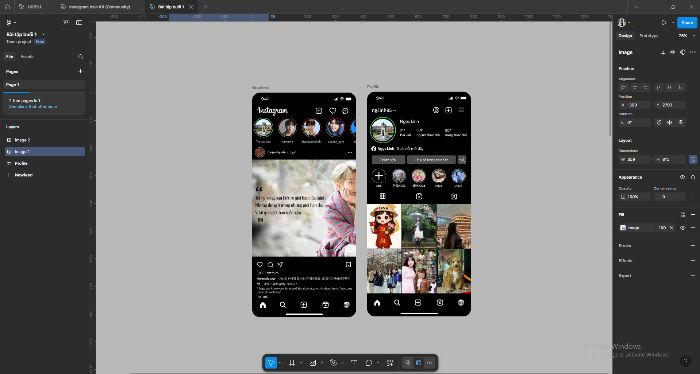Select the Image 2 layer
700x374 pixels.
[44, 140]
